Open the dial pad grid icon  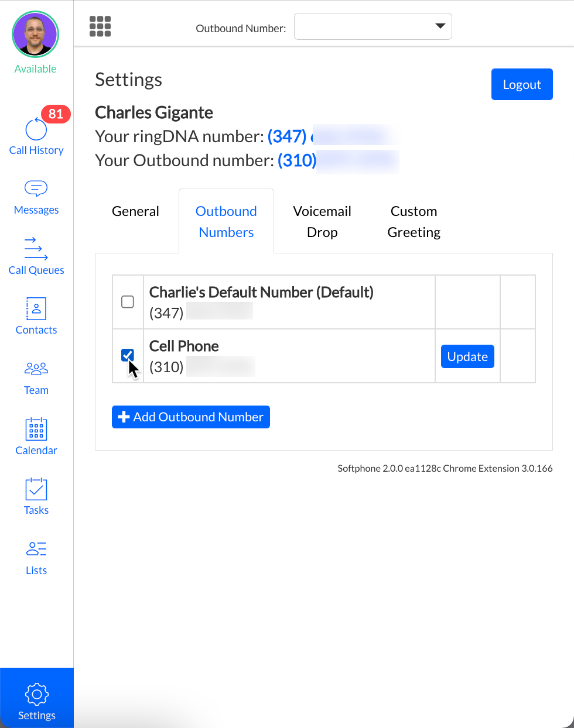pos(100,26)
